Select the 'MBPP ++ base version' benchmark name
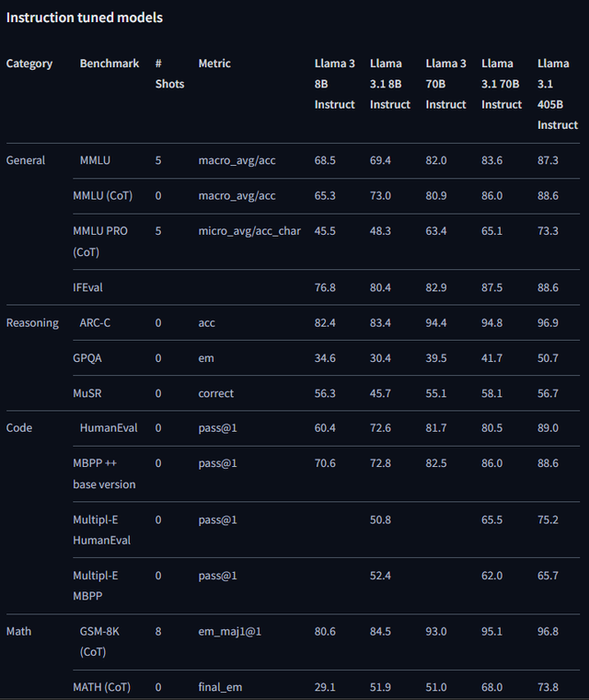The width and height of the screenshot is (589, 700). point(104,473)
